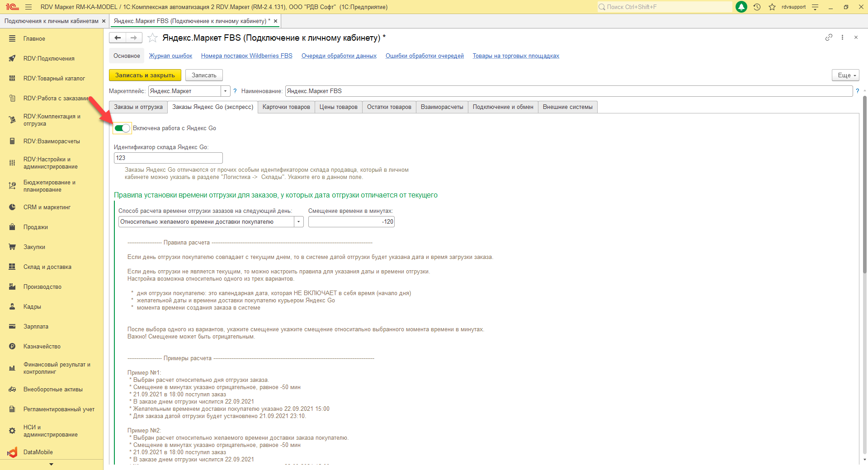This screenshot has width=868, height=470.
Task: Open CRM и маркетинг pie icon
Action: click(12, 207)
